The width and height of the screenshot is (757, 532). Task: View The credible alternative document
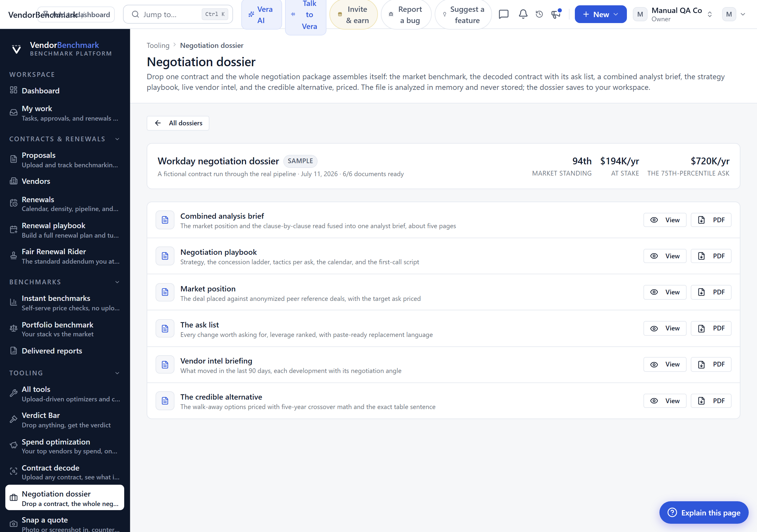[x=665, y=401]
